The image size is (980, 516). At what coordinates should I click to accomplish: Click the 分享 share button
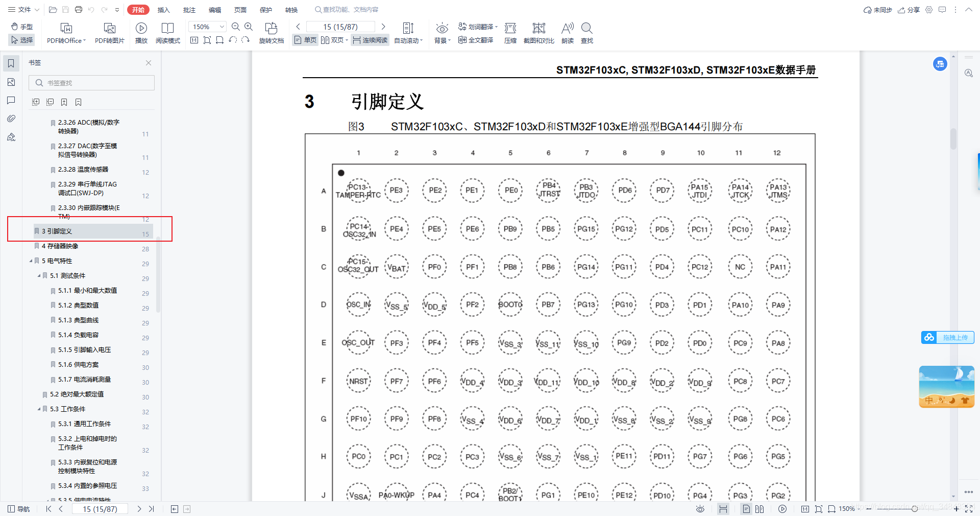909,10
